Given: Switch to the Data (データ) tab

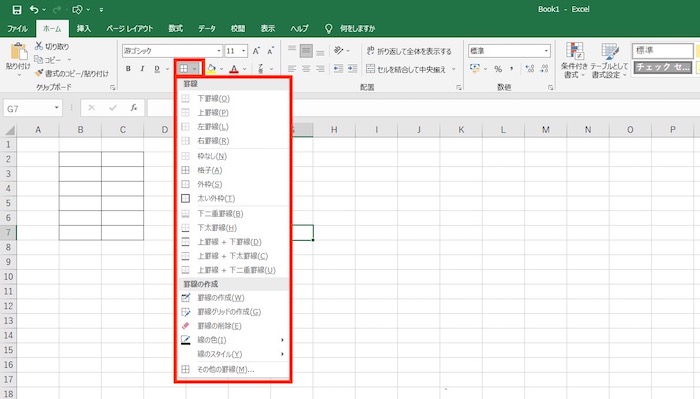Looking at the screenshot, I should click(x=207, y=29).
